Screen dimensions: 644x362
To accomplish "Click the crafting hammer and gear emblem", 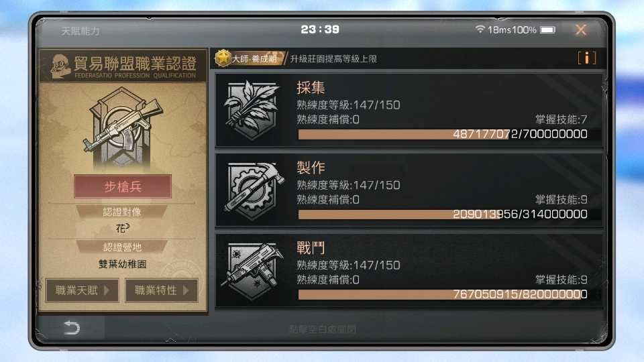I will click(254, 190).
